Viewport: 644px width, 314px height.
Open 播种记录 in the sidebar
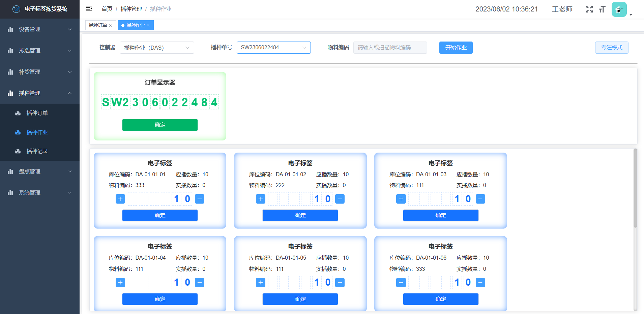pyautogui.click(x=37, y=151)
